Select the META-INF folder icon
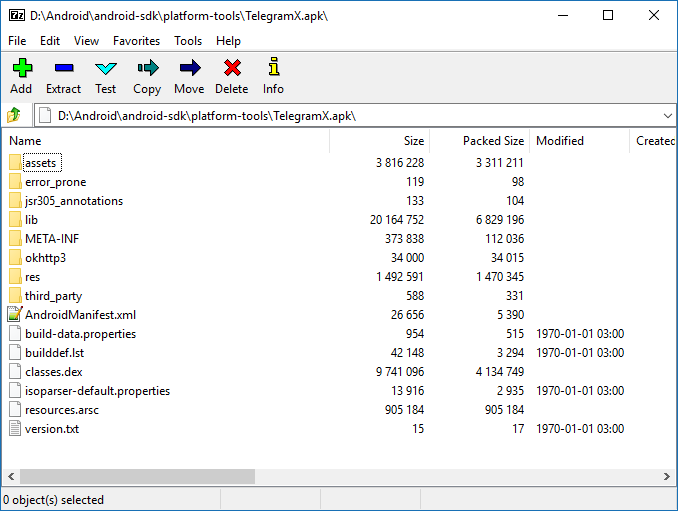Screen dimensions: 678x511 click(x=15, y=239)
